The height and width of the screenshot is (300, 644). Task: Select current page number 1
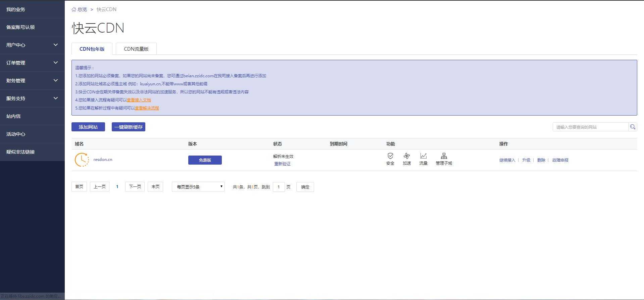(117, 187)
